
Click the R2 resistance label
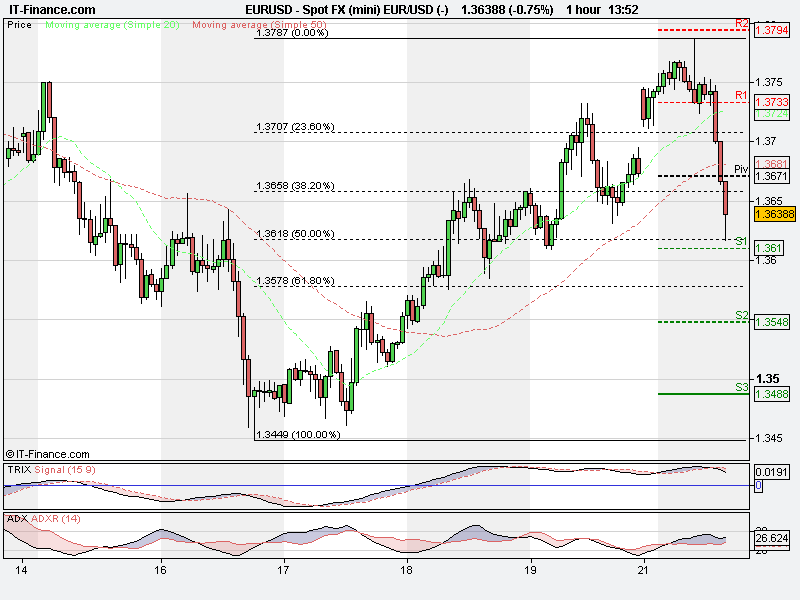click(x=741, y=23)
